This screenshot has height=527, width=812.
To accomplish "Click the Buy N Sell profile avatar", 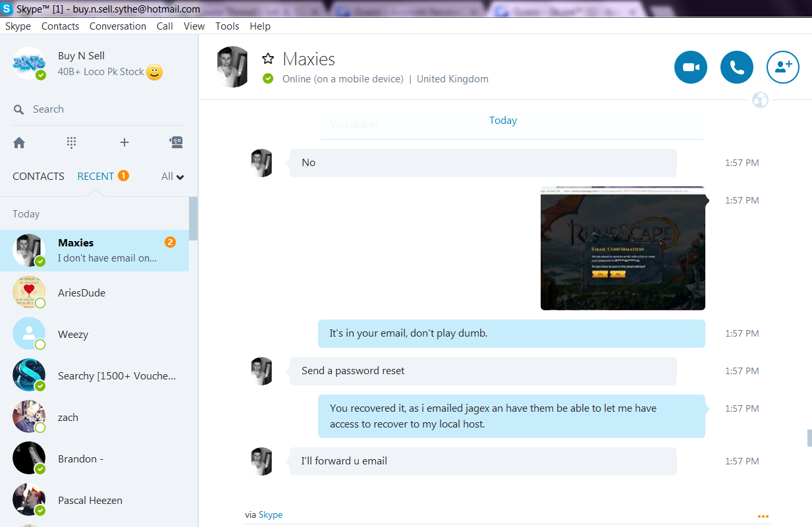I will (x=29, y=63).
